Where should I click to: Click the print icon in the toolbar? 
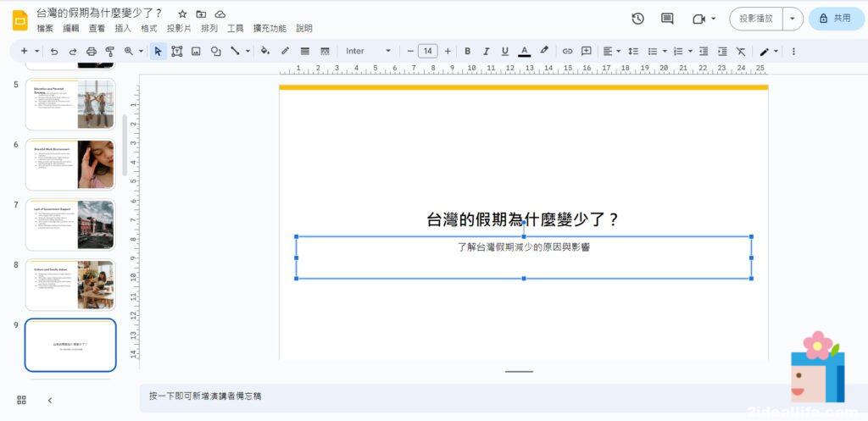[x=92, y=51]
